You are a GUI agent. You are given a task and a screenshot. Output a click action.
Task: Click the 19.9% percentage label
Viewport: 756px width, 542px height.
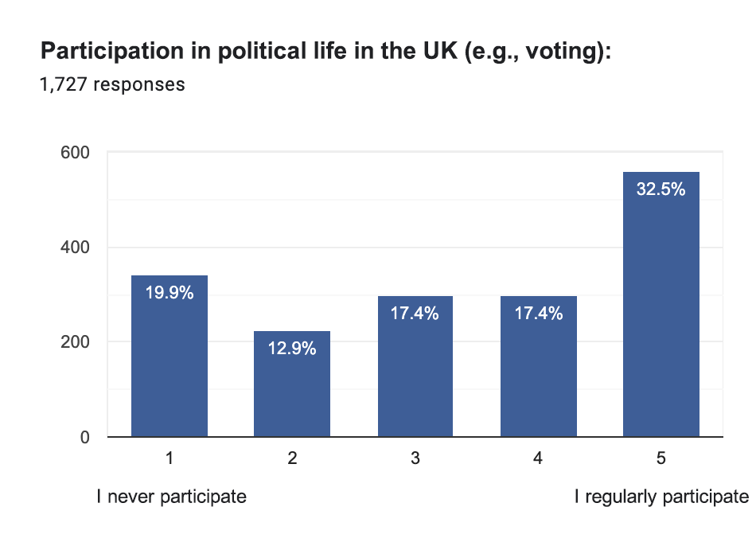(170, 293)
